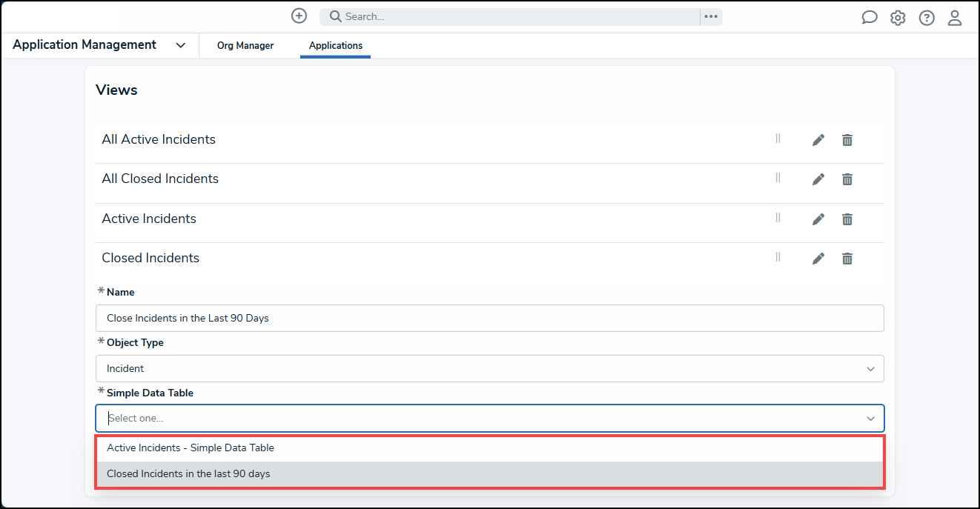Collapse the Simple Data Table dropdown arrow

tap(871, 419)
